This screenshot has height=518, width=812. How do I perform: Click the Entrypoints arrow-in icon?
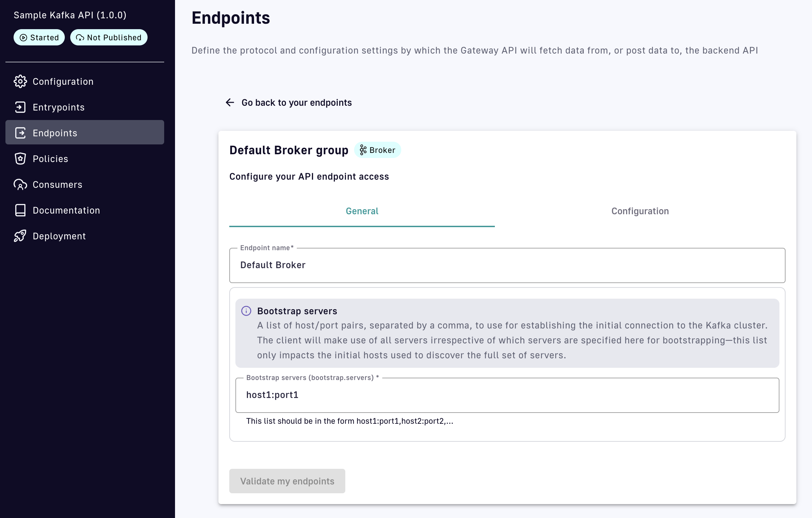20,107
